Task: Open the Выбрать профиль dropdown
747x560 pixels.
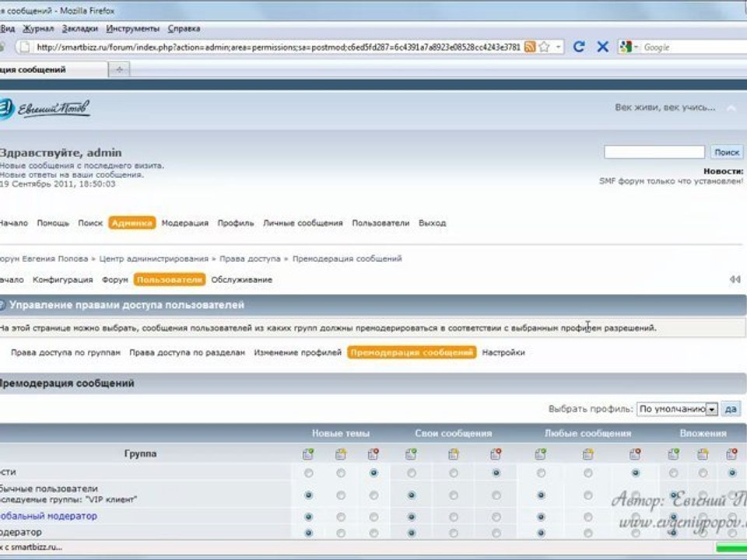Action: tap(677, 409)
